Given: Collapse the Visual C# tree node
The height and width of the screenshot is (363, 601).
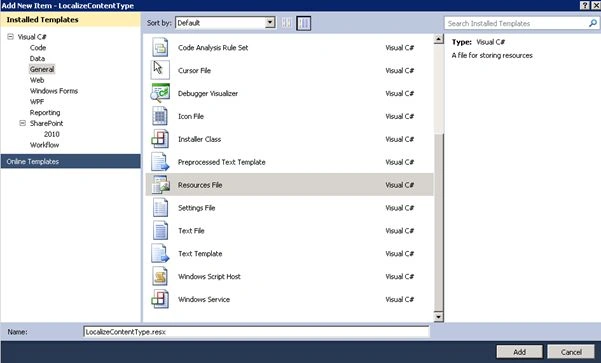Looking at the screenshot, I should [10, 37].
